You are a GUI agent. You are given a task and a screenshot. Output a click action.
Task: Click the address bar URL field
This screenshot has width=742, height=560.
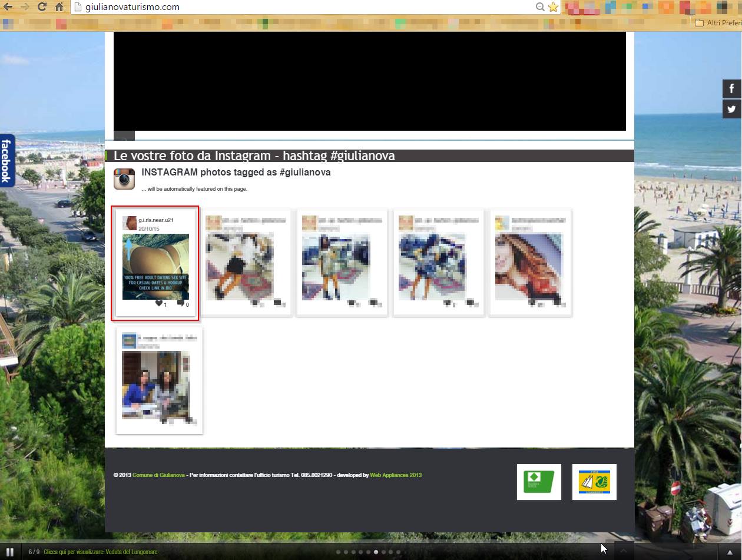294,7
